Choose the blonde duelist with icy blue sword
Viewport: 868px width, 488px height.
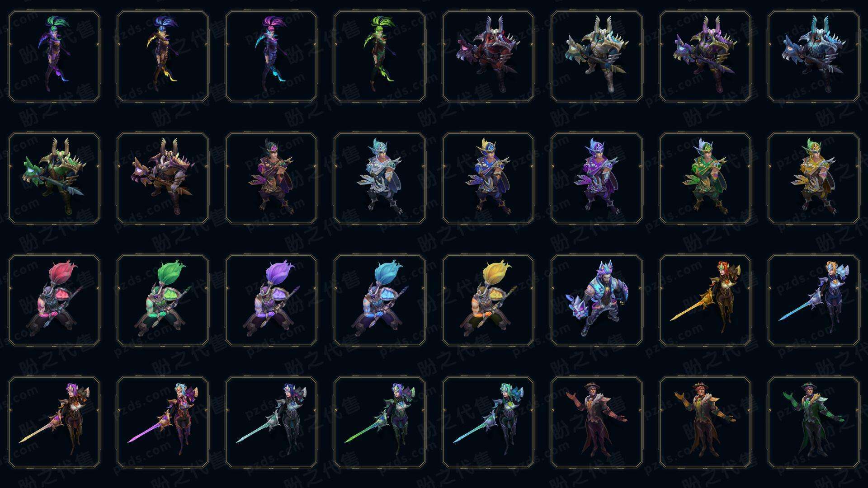point(814,300)
